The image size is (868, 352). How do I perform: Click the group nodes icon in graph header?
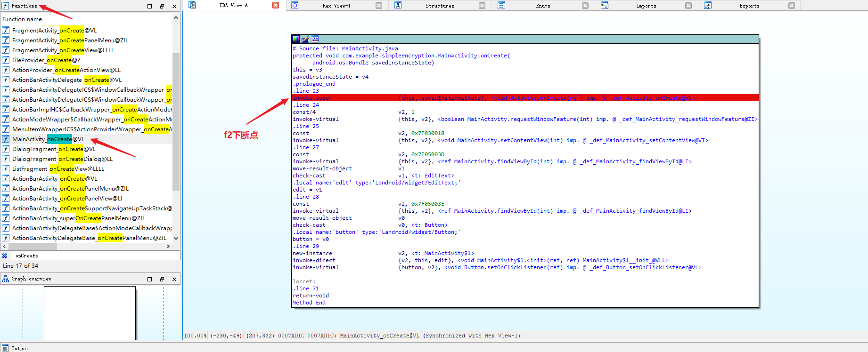click(x=315, y=39)
